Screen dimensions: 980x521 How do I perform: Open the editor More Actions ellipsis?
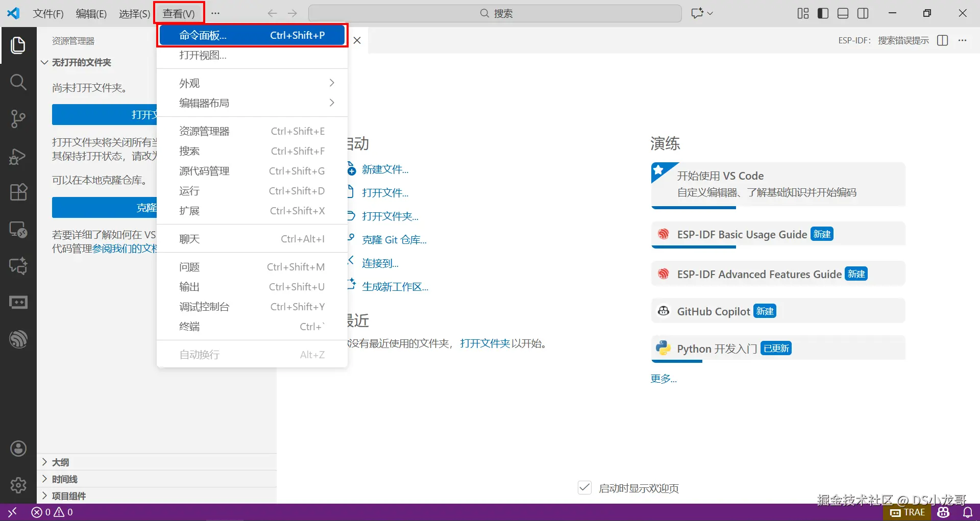(x=963, y=40)
